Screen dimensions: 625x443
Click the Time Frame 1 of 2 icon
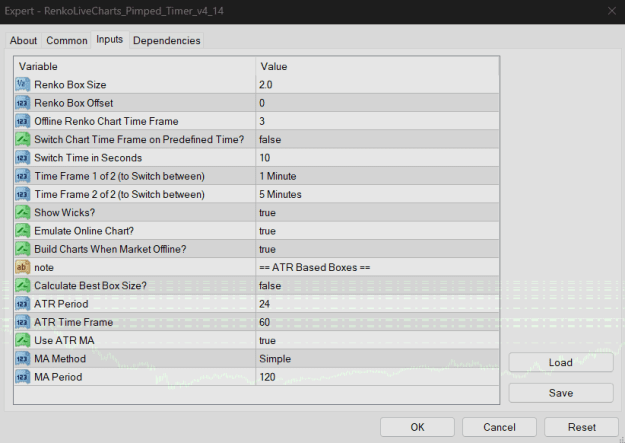22,176
